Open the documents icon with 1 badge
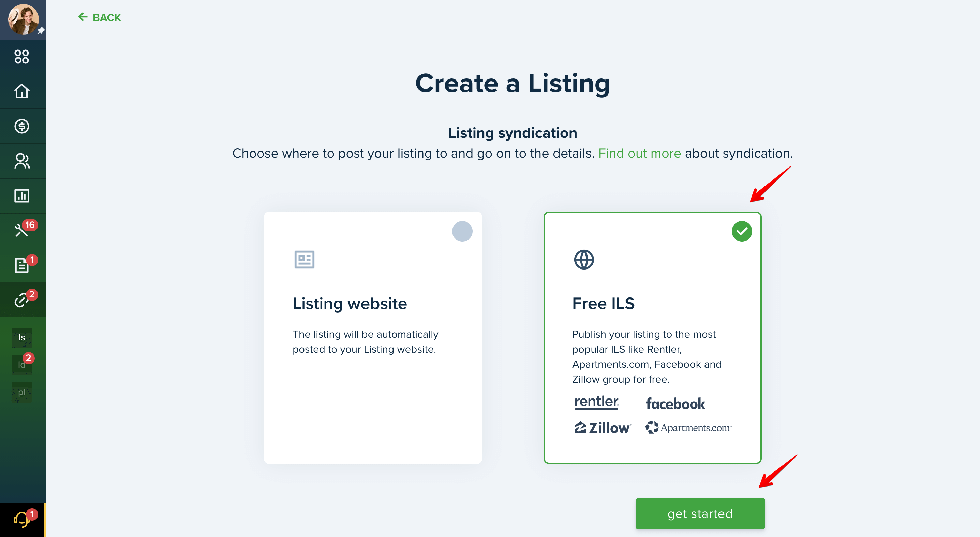Viewport: 980px width, 537px height. click(x=22, y=265)
